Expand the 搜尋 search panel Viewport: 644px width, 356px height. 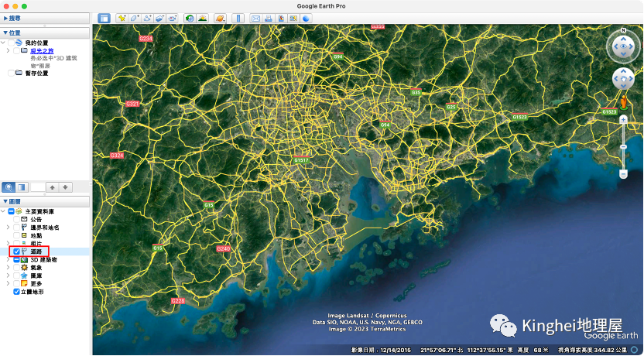point(5,17)
